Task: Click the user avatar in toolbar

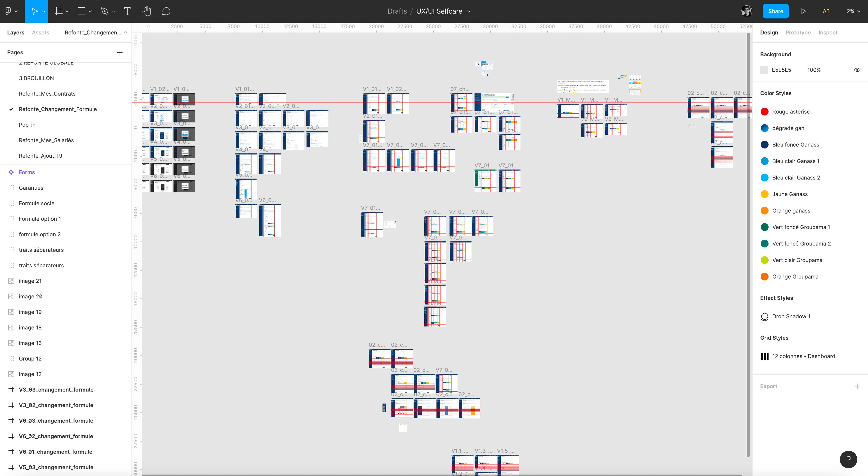Action: [x=746, y=11]
